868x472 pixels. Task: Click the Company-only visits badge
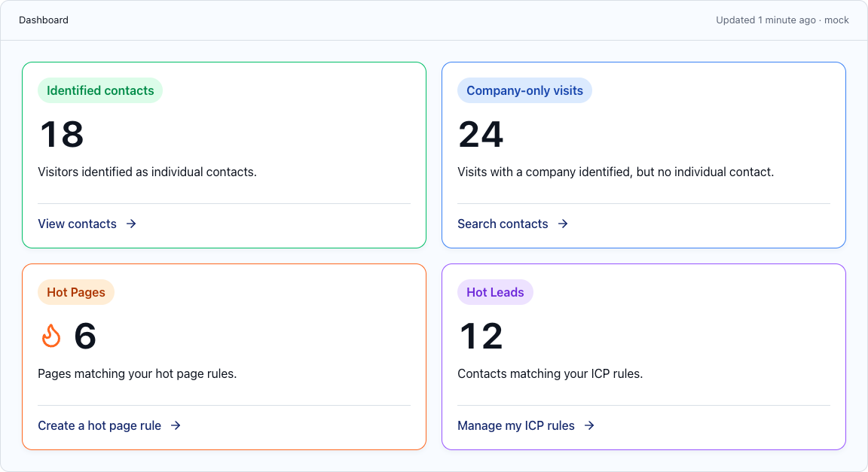click(524, 91)
